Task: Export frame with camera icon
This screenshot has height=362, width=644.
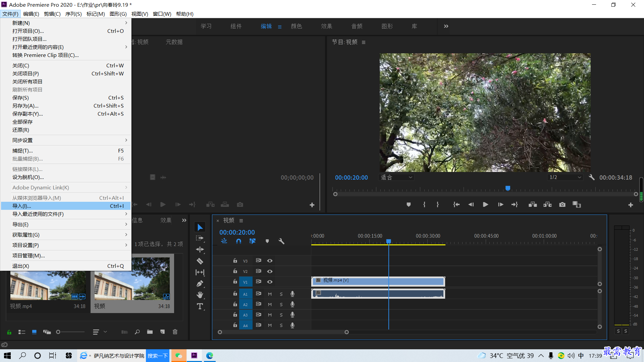Action: (562, 204)
